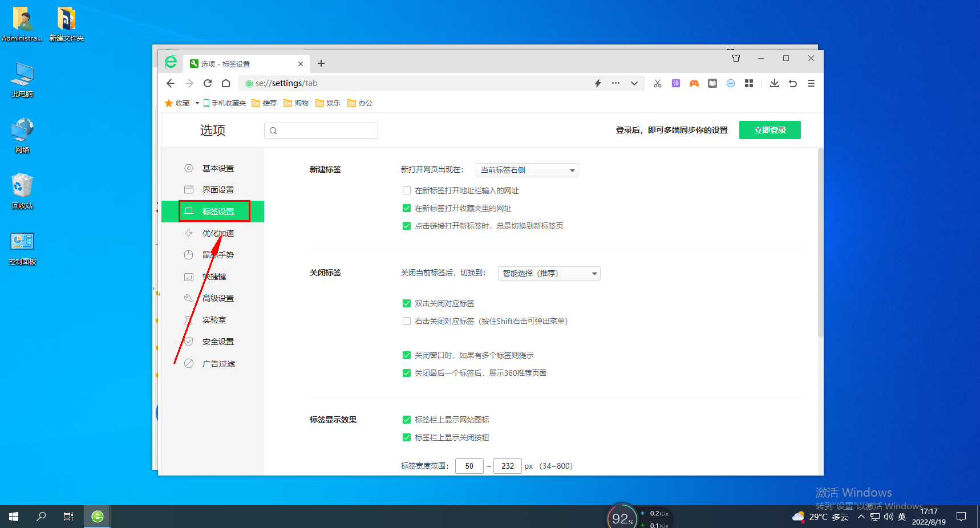Select 优化加速 in the sidebar

pos(213,233)
